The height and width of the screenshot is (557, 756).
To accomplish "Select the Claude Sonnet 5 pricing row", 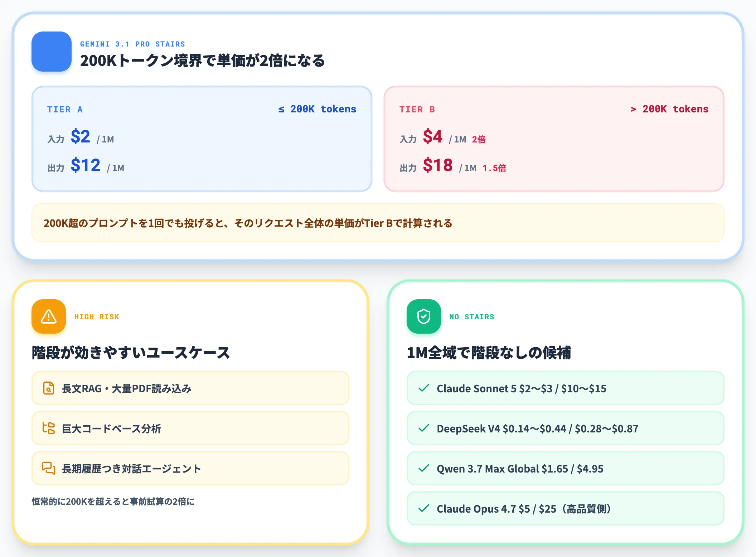I will point(565,388).
